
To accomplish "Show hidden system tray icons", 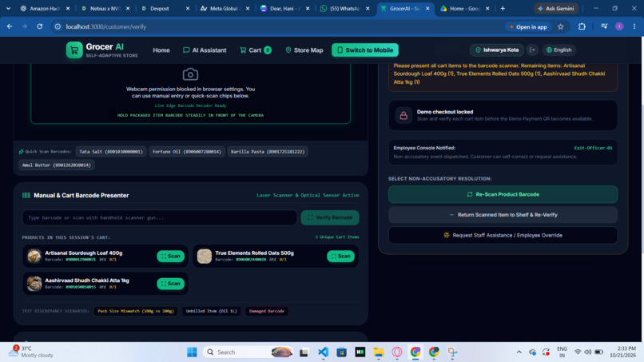I will click(x=519, y=352).
